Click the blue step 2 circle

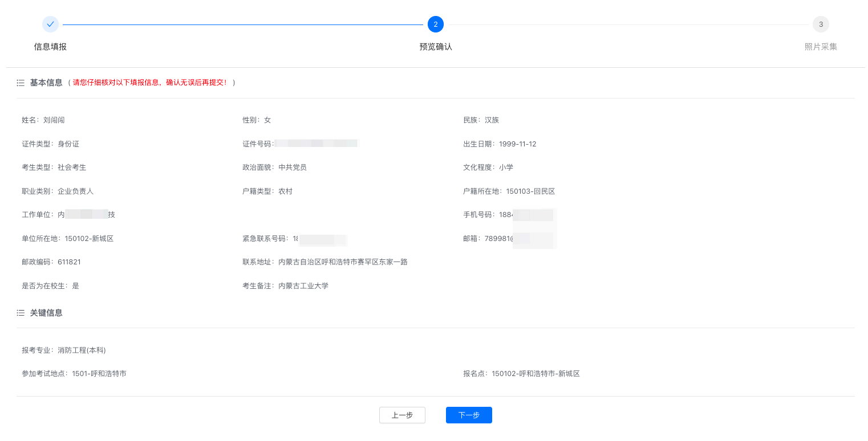tap(435, 24)
